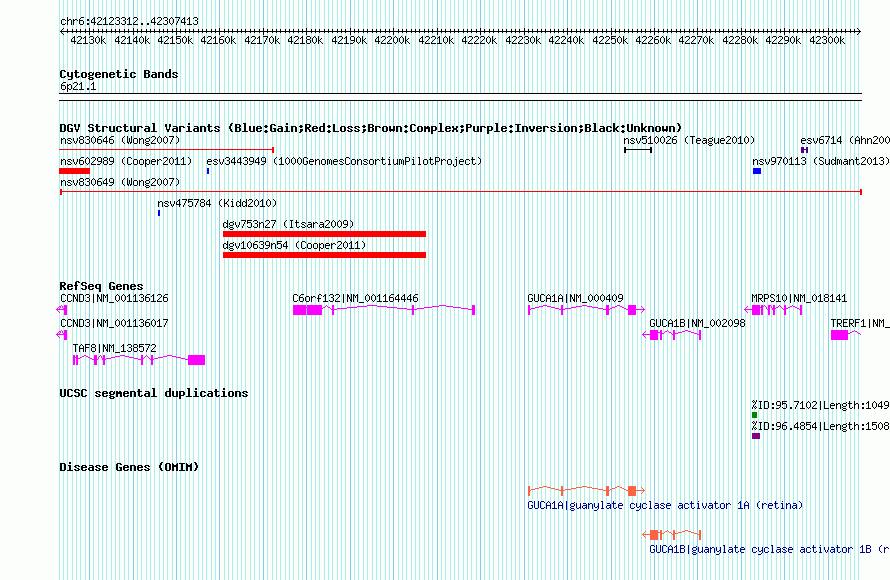Click the 42170k ruler tick label
890x580 pixels.
tap(262, 40)
